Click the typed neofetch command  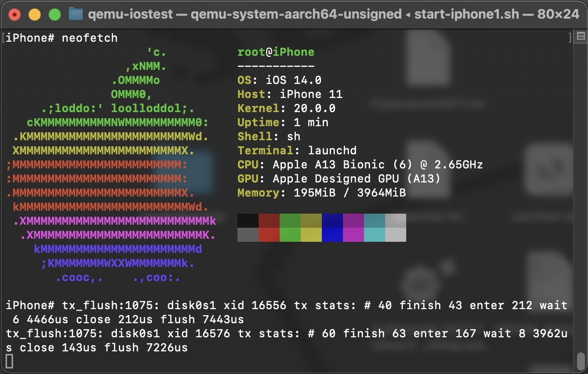(89, 38)
